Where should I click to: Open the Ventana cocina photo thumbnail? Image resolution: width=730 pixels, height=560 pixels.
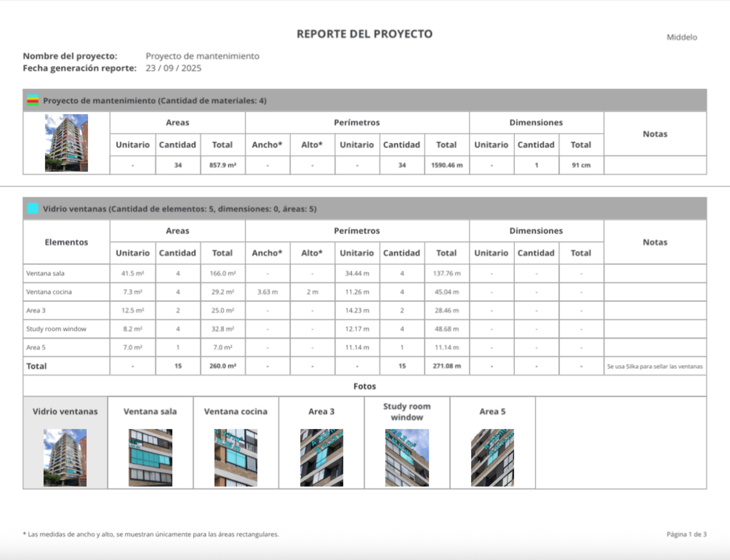click(236, 457)
